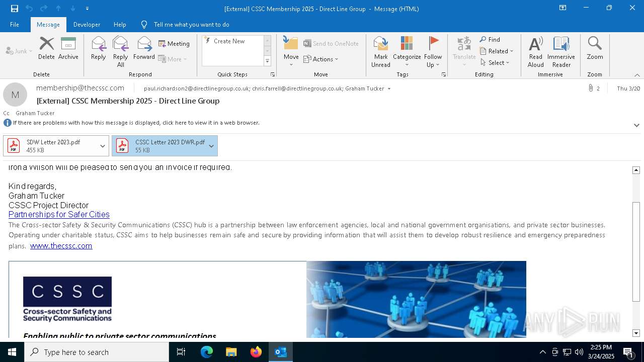
Task: Open the Windows Start menu
Action: point(12,352)
